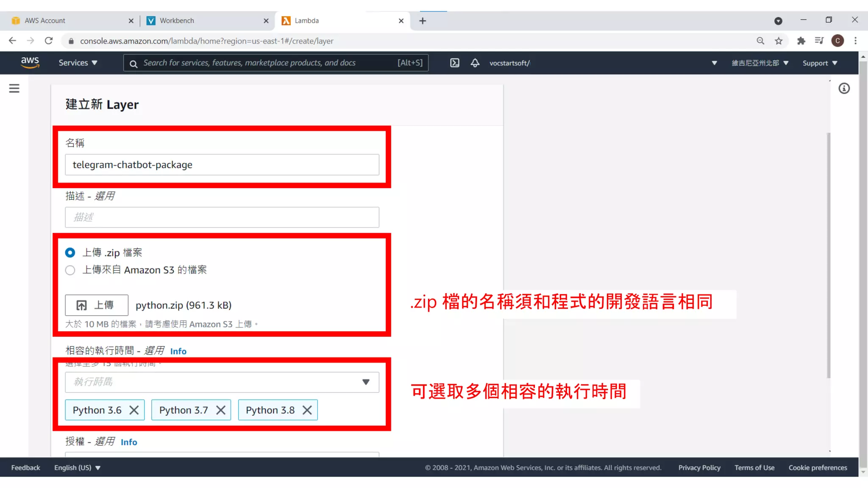Click the python.zip (961.3 kB) file name
868x488 pixels.
[x=184, y=305]
